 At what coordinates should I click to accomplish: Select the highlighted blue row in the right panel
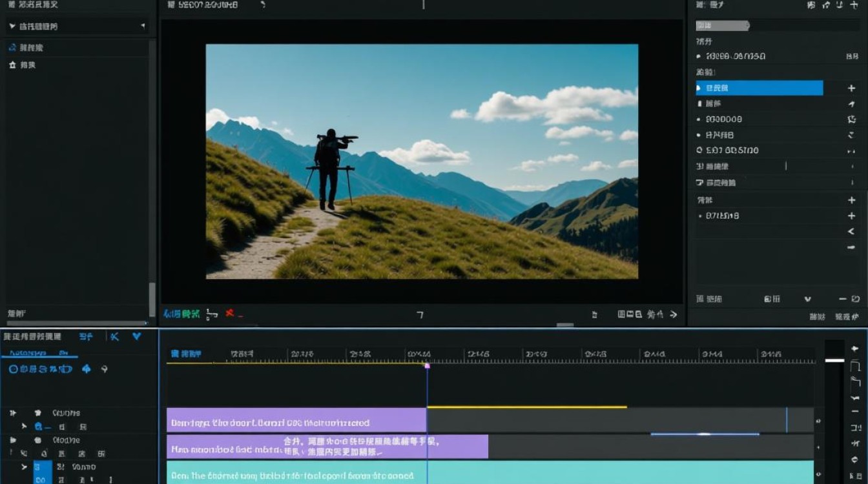[x=759, y=88]
